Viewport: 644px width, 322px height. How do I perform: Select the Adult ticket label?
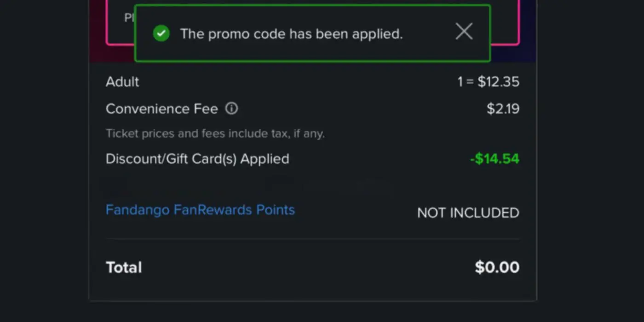122,82
